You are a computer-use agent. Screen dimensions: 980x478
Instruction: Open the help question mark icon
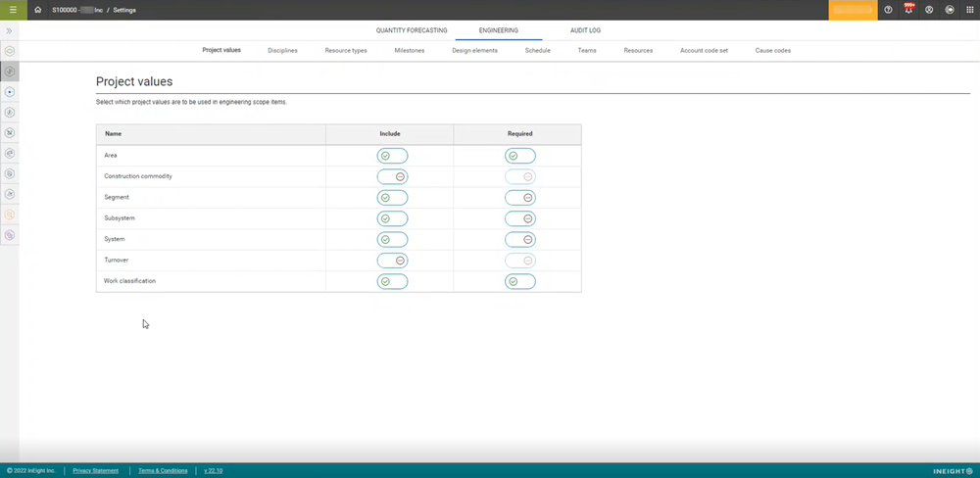pyautogui.click(x=888, y=10)
